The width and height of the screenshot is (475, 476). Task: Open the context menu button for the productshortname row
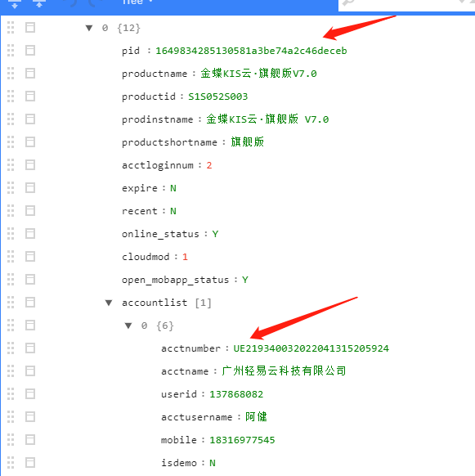[x=30, y=141]
